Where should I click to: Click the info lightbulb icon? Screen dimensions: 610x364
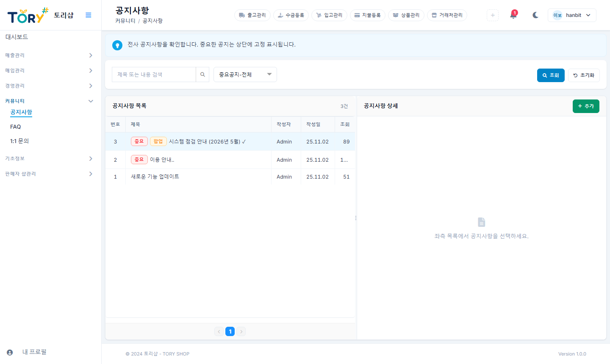point(117,45)
